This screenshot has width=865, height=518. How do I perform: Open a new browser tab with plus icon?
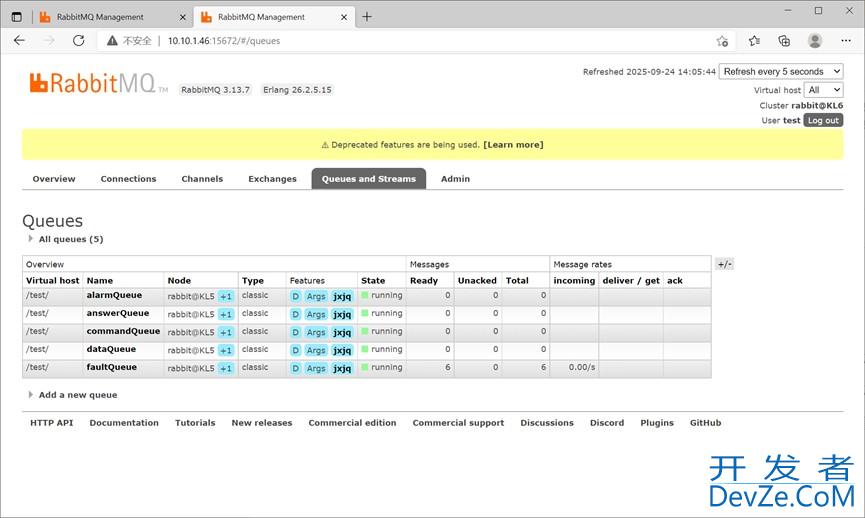(367, 17)
